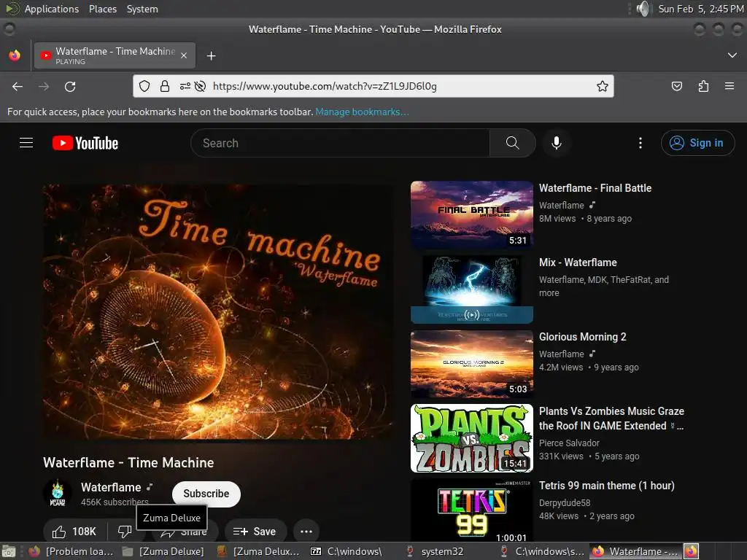Close the Waterflame - Time Machine tab
Screen dimensions: 747x560
[184, 55]
